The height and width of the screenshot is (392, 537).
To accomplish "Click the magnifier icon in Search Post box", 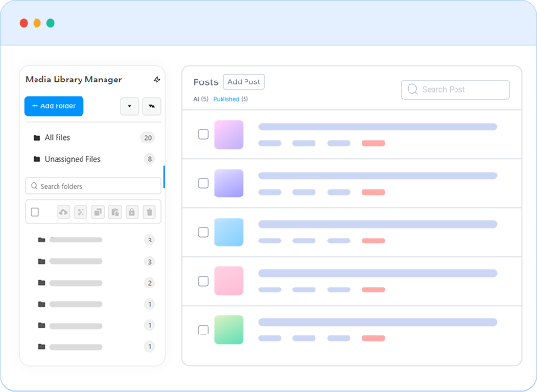I will point(412,89).
